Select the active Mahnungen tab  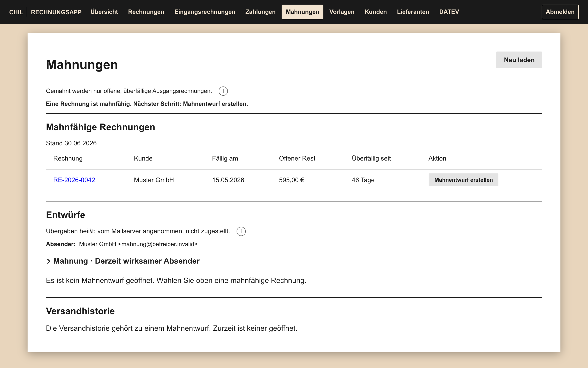click(302, 12)
